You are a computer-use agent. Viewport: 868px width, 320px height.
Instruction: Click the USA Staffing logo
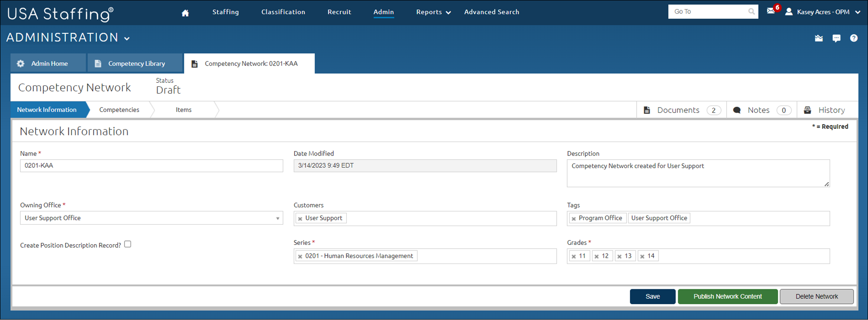tap(60, 14)
